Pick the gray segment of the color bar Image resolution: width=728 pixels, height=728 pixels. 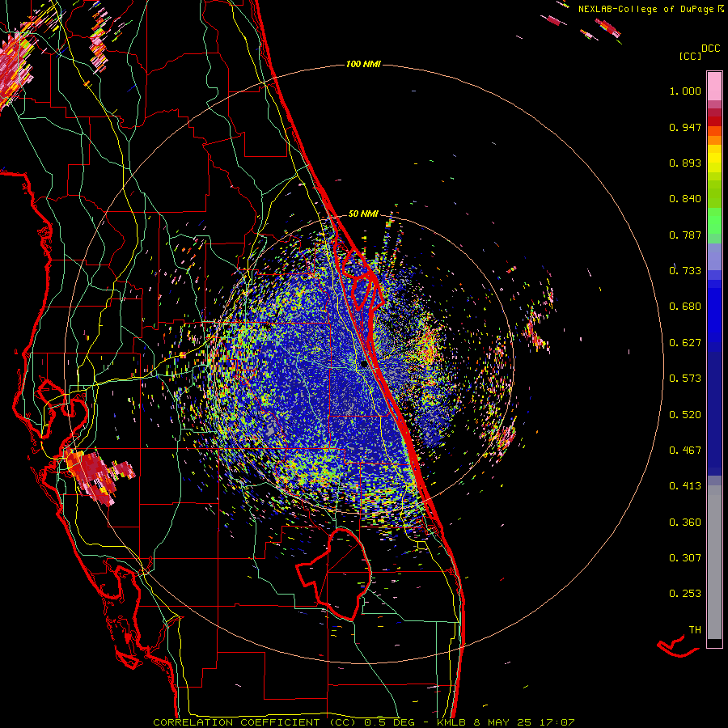[714, 562]
